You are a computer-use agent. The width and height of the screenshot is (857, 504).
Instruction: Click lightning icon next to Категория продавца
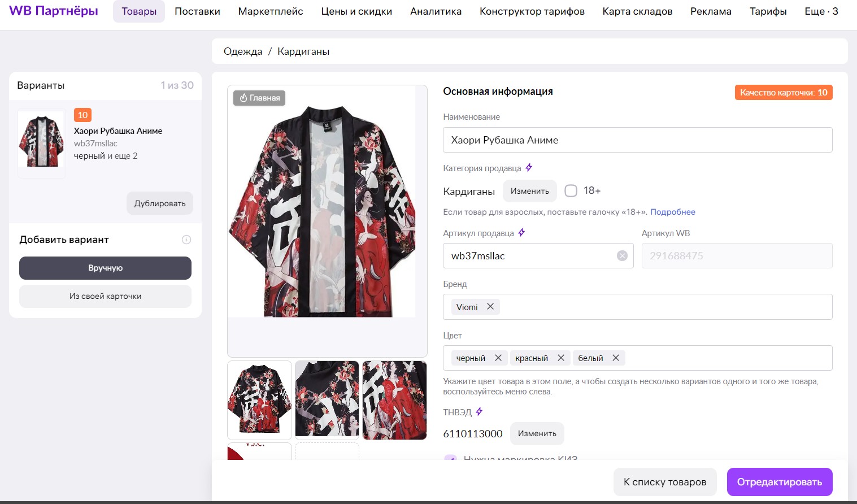(529, 168)
